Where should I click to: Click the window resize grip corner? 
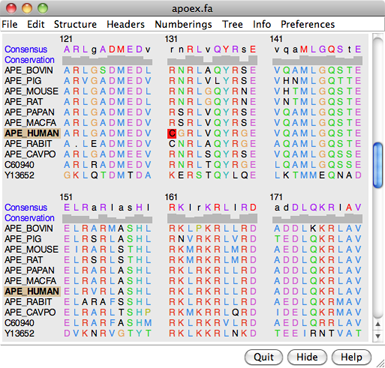point(380,364)
